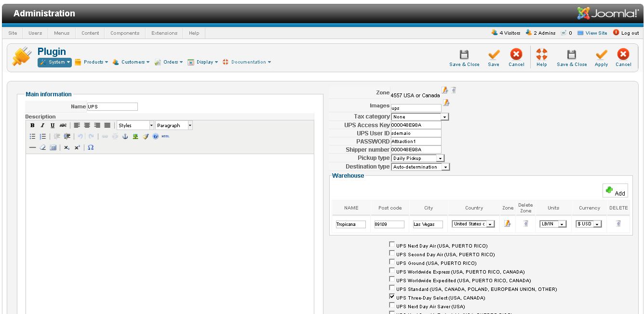The width and height of the screenshot is (644, 314).
Task: Delete the Tropicana warehouse zone
Action: (x=525, y=223)
